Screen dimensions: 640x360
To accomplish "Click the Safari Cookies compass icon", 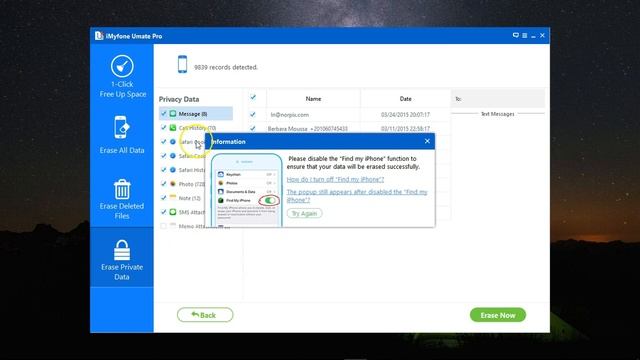I will 173,156.
